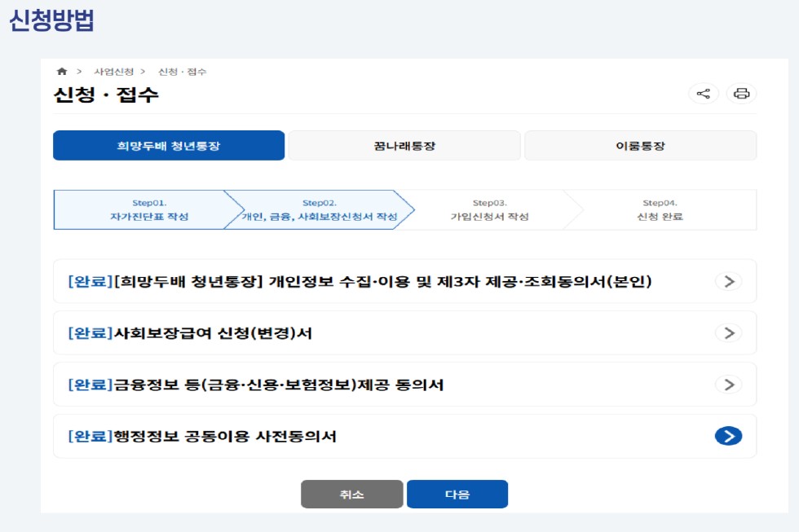799x532 pixels.
Task: Click the 신청방법 title text
Action: click(51, 20)
